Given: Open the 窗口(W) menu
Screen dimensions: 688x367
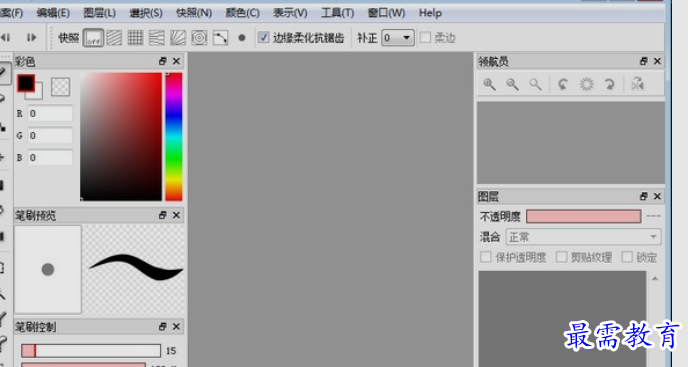Looking at the screenshot, I should 387,13.
